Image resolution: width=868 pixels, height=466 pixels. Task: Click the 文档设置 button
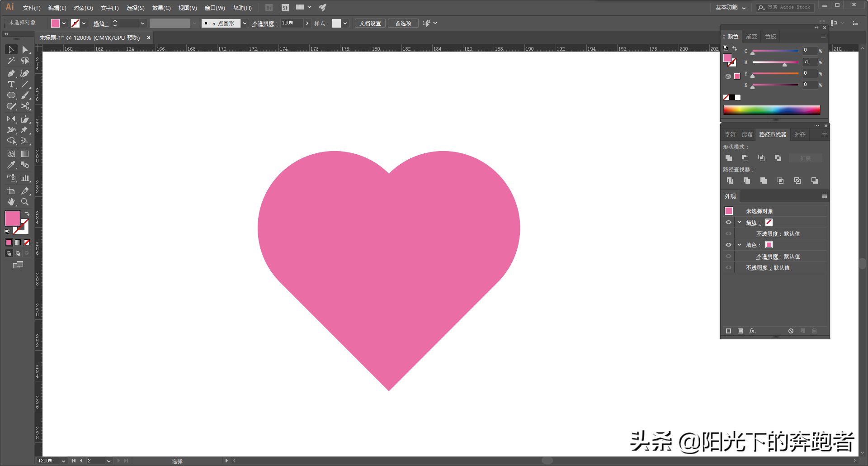click(369, 23)
